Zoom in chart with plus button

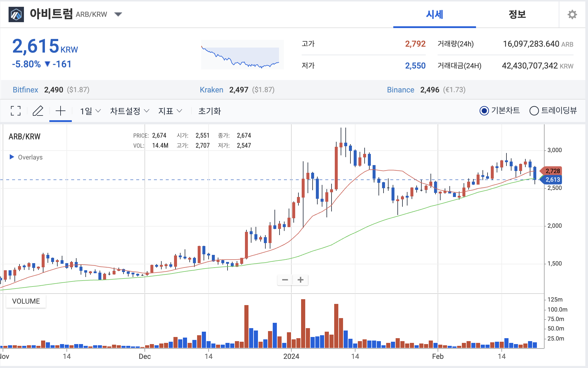pos(301,280)
